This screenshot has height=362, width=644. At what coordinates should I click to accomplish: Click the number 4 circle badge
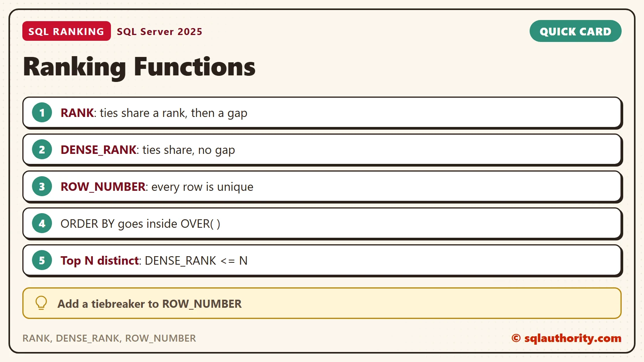pyautogui.click(x=42, y=224)
